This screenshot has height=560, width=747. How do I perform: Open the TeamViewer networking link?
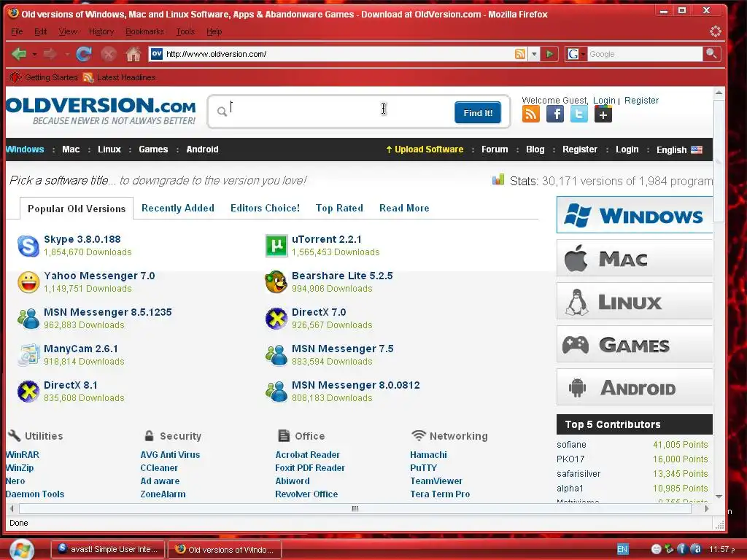click(x=436, y=481)
